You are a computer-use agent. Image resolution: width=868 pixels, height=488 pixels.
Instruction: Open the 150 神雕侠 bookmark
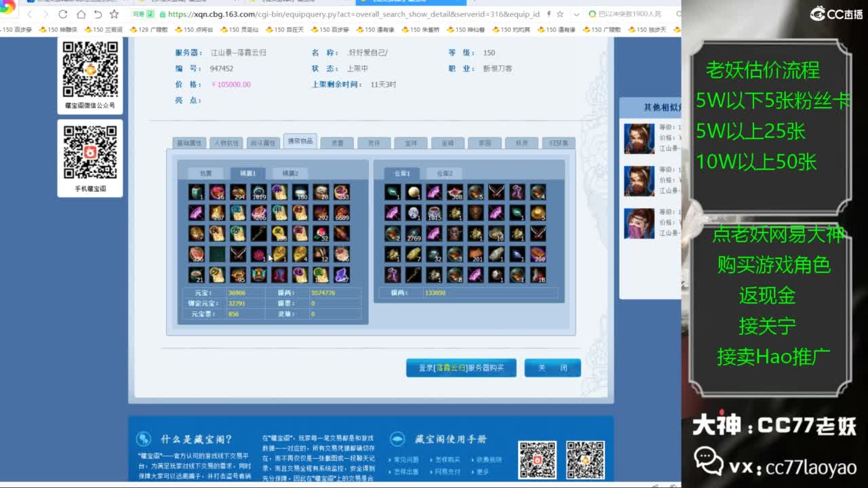click(58, 30)
